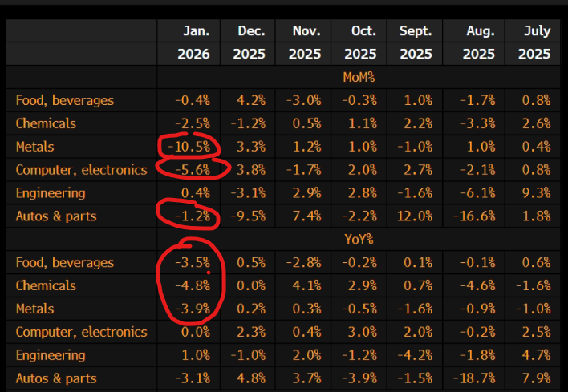Click the "YoY%" section heading

point(359,239)
